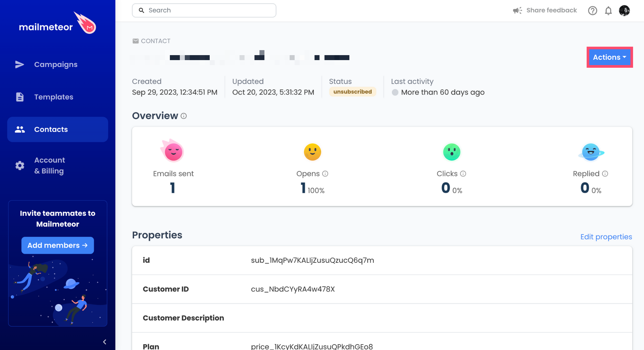Open the help question mark icon

click(x=593, y=11)
